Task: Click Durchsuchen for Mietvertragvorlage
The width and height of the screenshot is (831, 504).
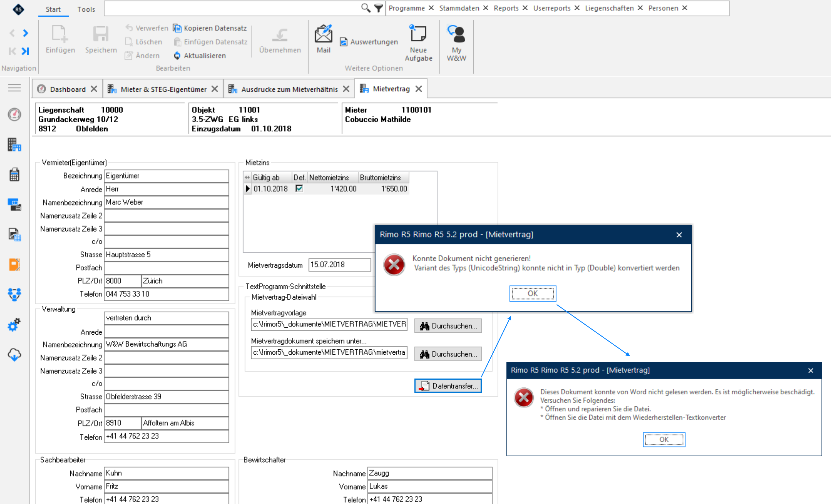Action: click(x=448, y=325)
